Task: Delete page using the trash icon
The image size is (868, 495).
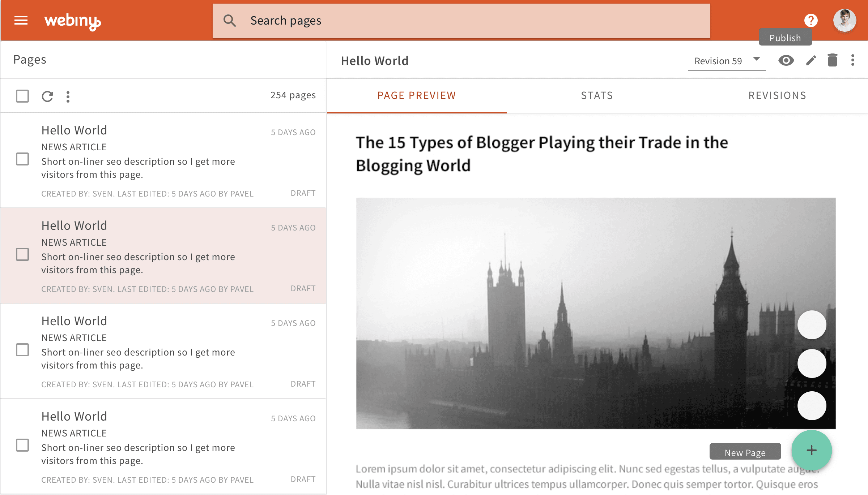Action: (x=833, y=60)
